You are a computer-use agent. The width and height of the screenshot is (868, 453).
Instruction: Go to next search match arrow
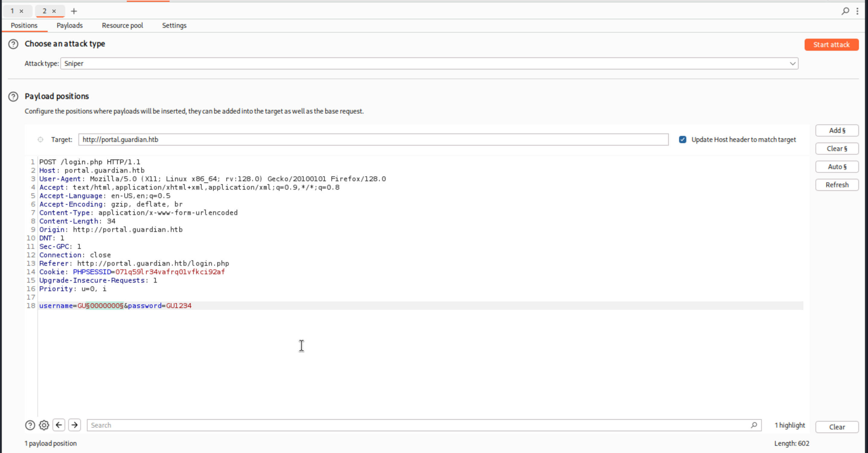[75, 425]
